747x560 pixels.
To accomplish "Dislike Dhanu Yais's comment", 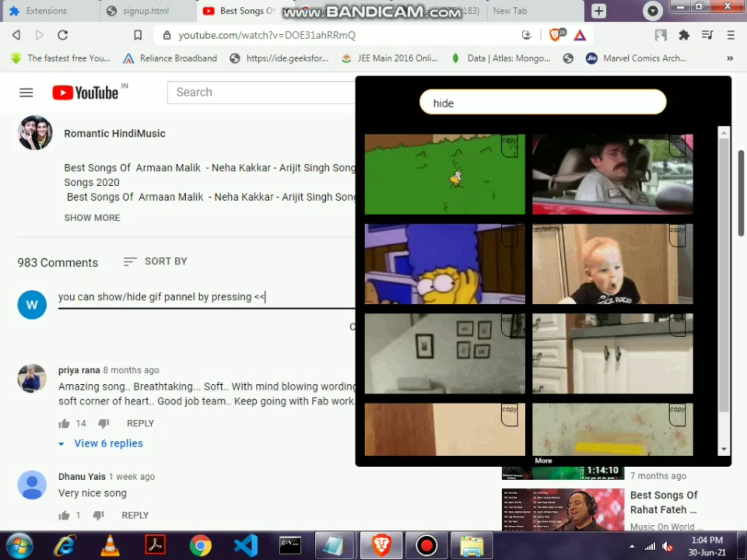I will pos(99,515).
